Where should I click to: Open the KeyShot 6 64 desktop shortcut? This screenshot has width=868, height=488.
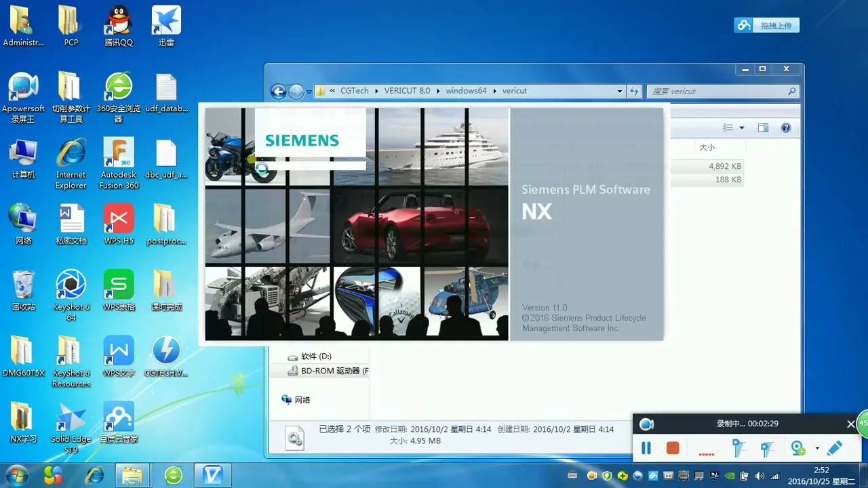(71, 295)
